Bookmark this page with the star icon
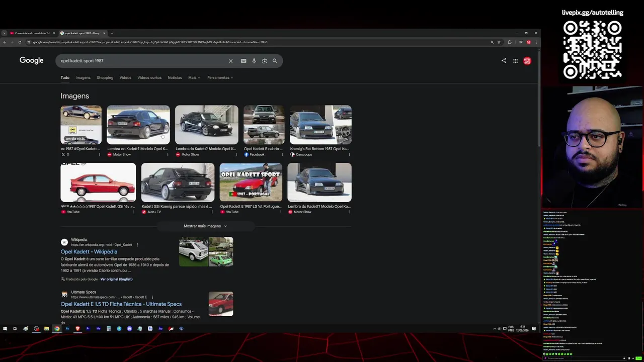Viewport: 644px width, 362px height. coord(499,42)
